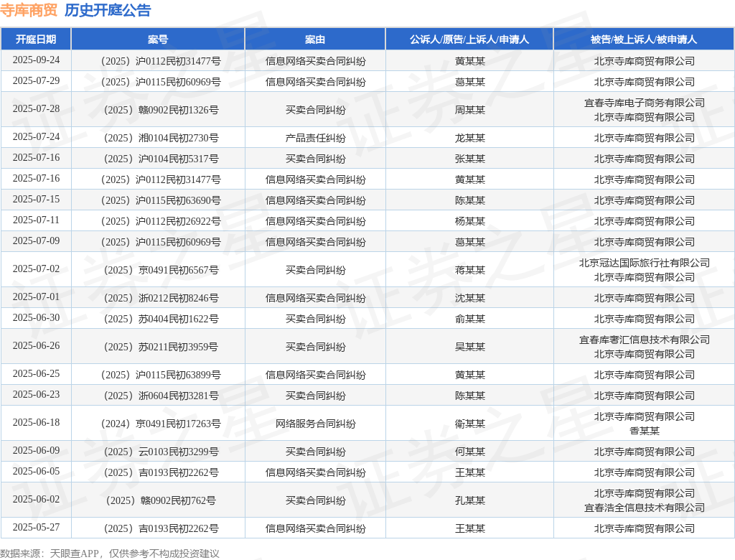Click date 2025-07-28

(36, 109)
